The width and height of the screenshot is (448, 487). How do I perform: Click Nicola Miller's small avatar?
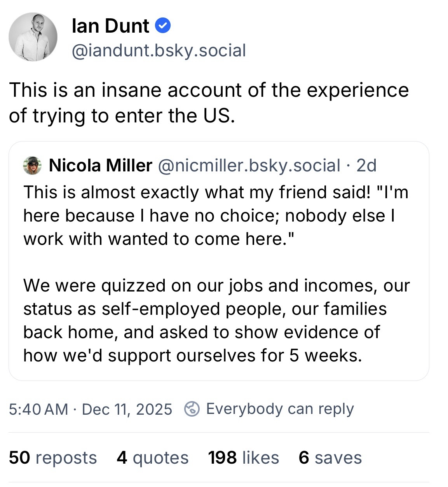click(32, 166)
